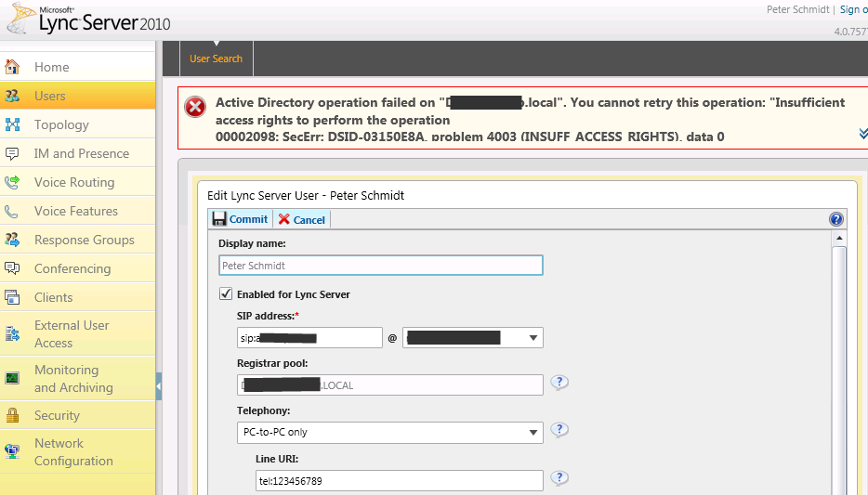The height and width of the screenshot is (495, 868).
Task: Click the Registrar pool field
Action: 389,384
